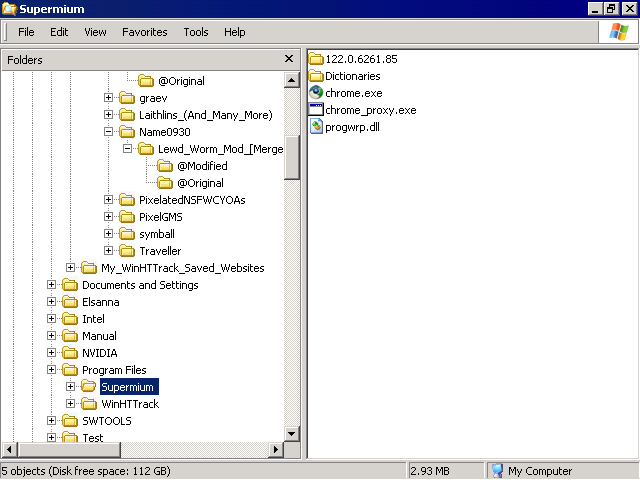This screenshot has height=480, width=640.
Task: Open the Tools menu
Action: point(196,32)
